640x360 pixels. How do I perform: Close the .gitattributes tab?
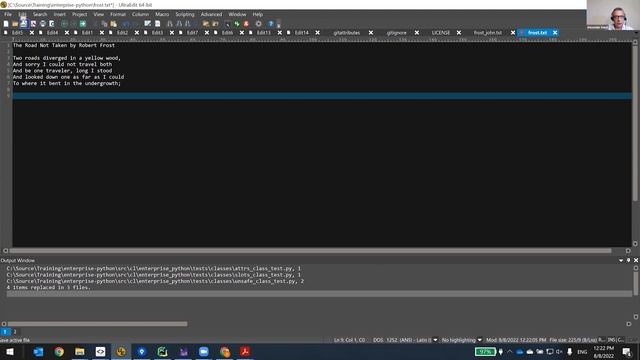[371, 33]
